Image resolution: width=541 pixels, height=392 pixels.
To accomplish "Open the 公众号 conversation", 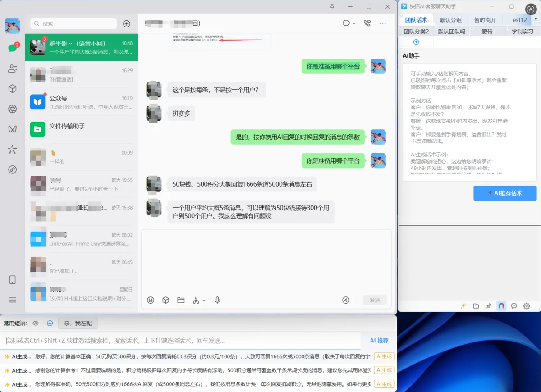I will tap(81, 102).
